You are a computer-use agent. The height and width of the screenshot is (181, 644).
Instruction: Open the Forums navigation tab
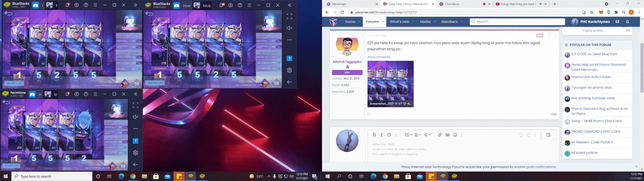coord(372,22)
